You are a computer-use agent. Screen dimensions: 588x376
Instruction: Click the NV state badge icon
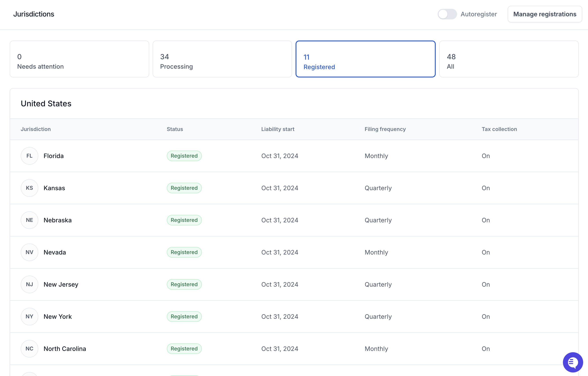pos(29,252)
